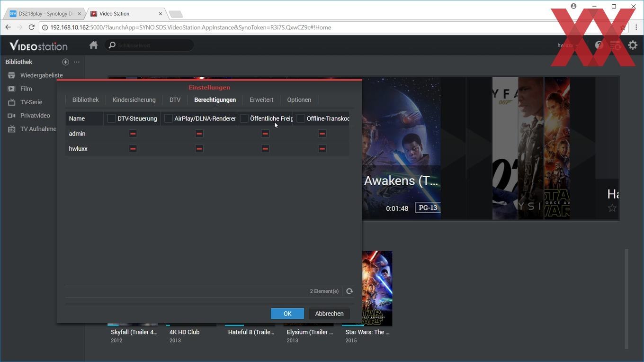Toggle Offline-Transkodierung for admin
Image resolution: width=644 pixels, height=362 pixels.
point(322,134)
